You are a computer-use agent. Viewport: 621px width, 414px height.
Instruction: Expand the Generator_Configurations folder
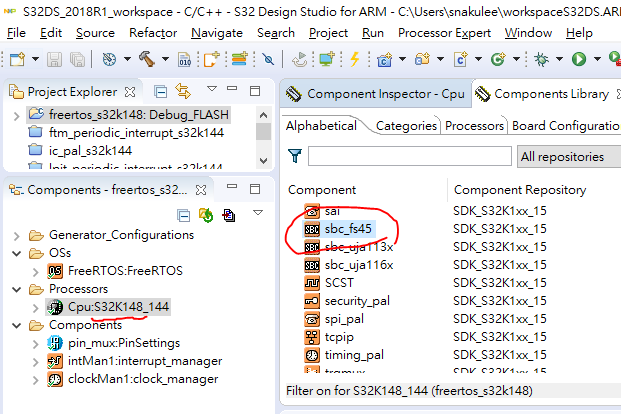point(16,237)
